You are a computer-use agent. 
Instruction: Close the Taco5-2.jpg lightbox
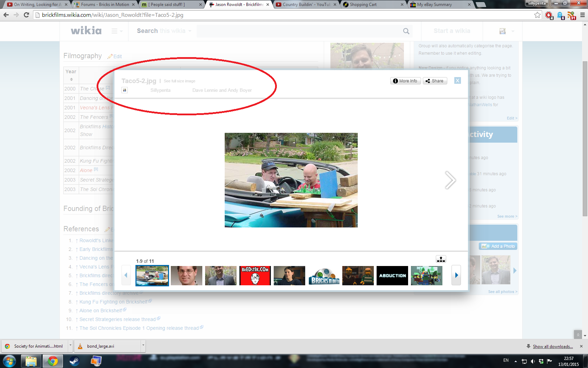pos(457,81)
